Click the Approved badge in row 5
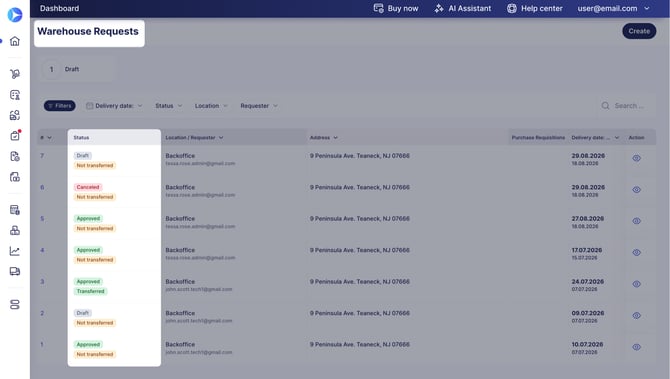Image resolution: width=670 pixels, height=379 pixels. click(x=88, y=219)
